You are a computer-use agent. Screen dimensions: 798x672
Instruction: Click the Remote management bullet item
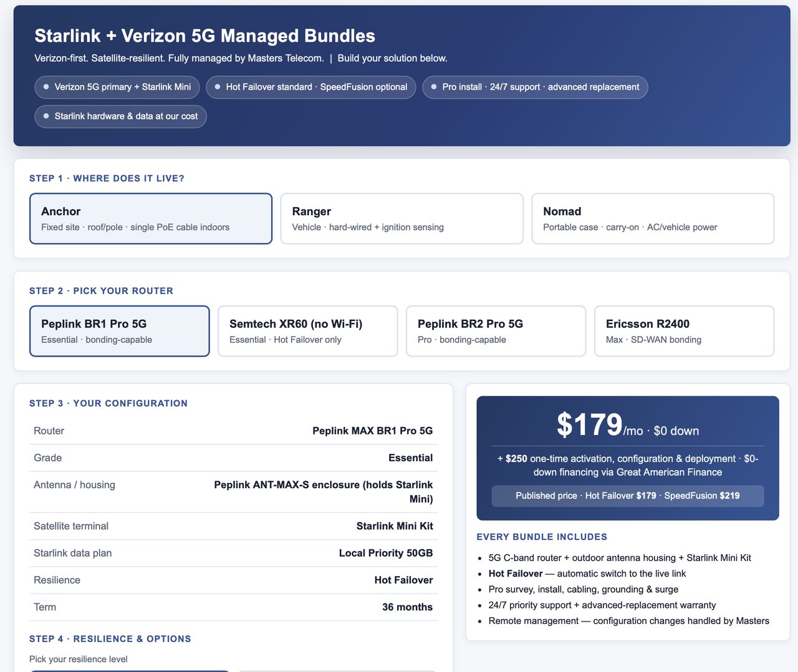[x=629, y=621]
